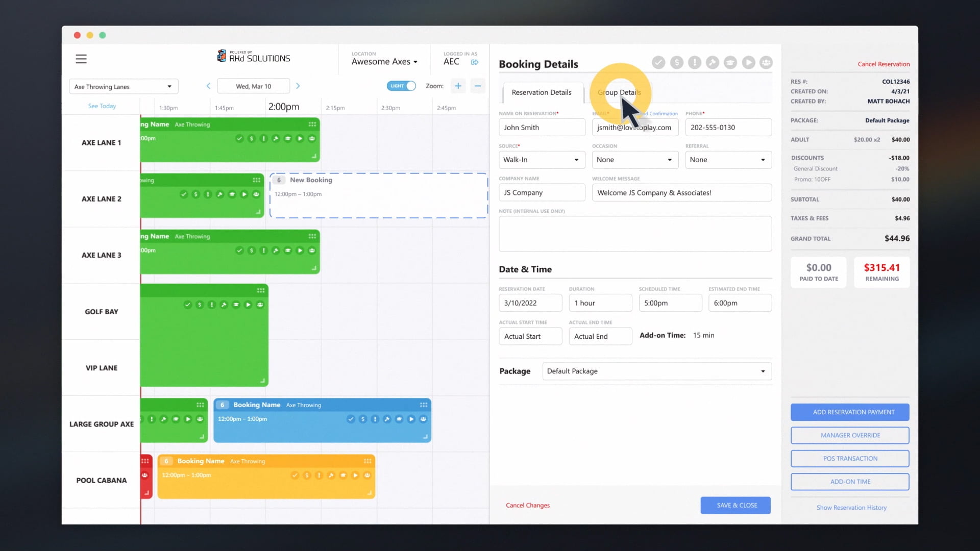Expand the Source Walk-In dropdown
The image size is (980, 551).
[542, 160]
